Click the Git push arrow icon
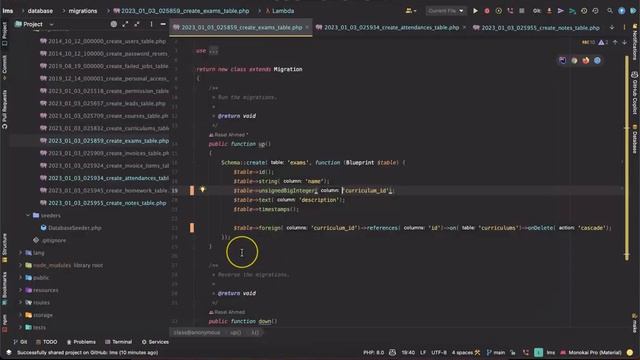The image size is (640, 360). [x=560, y=11]
